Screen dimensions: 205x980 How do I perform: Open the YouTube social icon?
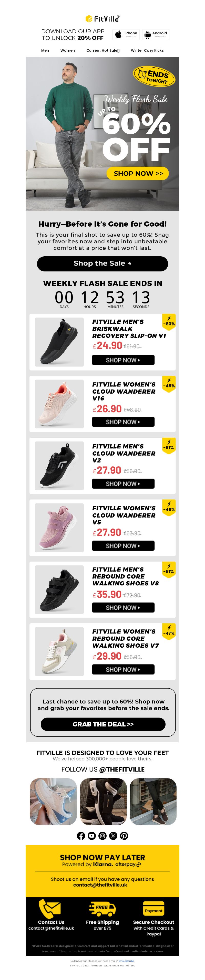pyautogui.click(x=91, y=835)
